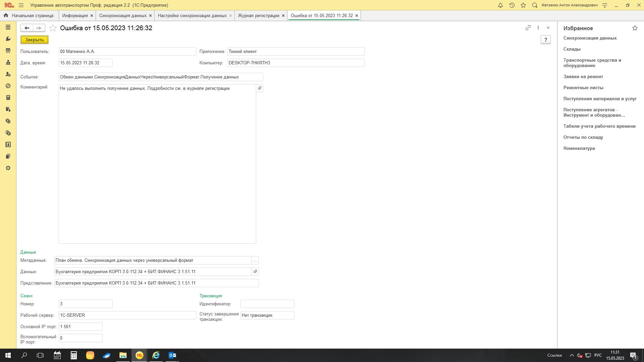Go back with left arrow button
Viewport: 644px width, 362px height.
point(27,28)
